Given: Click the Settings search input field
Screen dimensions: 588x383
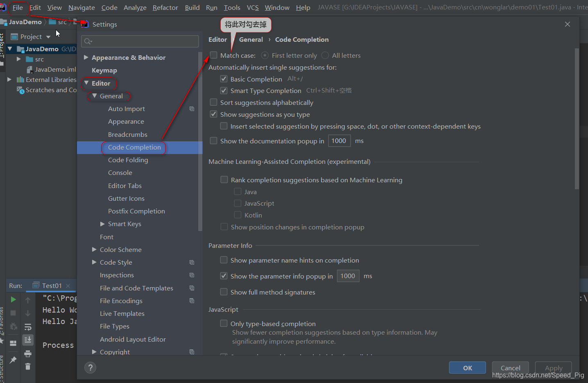Looking at the screenshot, I should pyautogui.click(x=140, y=41).
